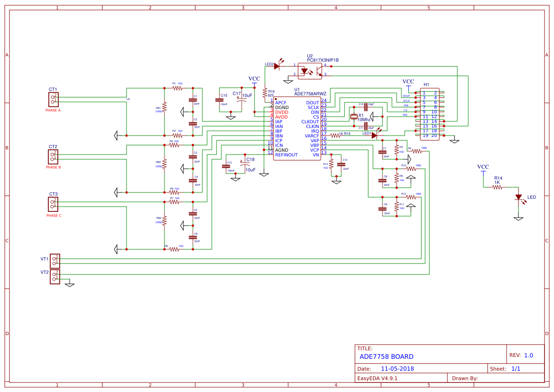Click the title ADE7758 BOARD in title block
Screen dimensions: 554x392
click(387, 356)
